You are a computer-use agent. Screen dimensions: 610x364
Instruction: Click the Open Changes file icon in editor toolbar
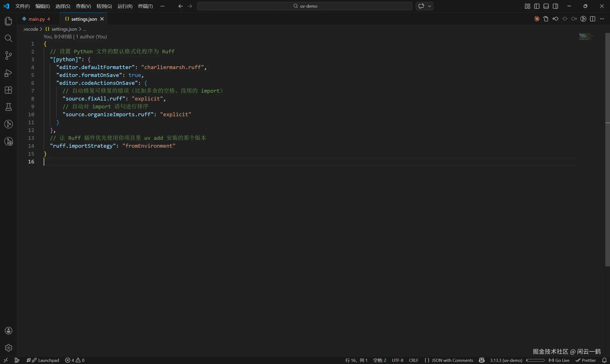click(x=546, y=19)
